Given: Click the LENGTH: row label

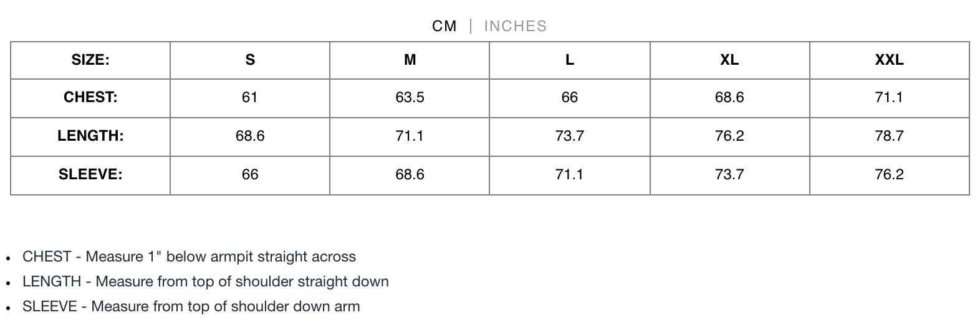Looking at the screenshot, I should tap(90, 136).
